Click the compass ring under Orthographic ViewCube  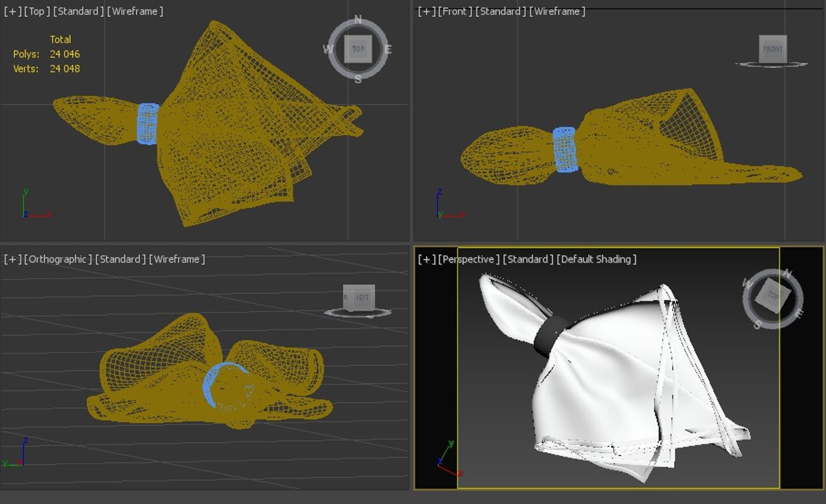358,313
